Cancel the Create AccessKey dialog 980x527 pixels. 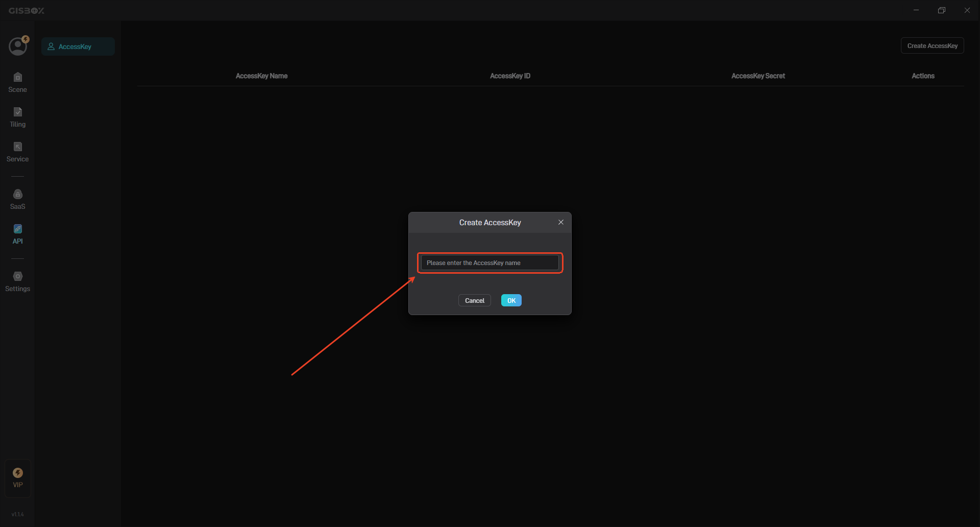(x=474, y=300)
